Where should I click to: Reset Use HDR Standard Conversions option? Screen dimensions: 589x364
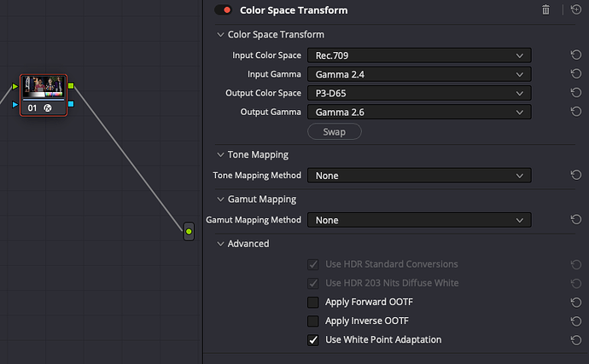[x=576, y=264]
